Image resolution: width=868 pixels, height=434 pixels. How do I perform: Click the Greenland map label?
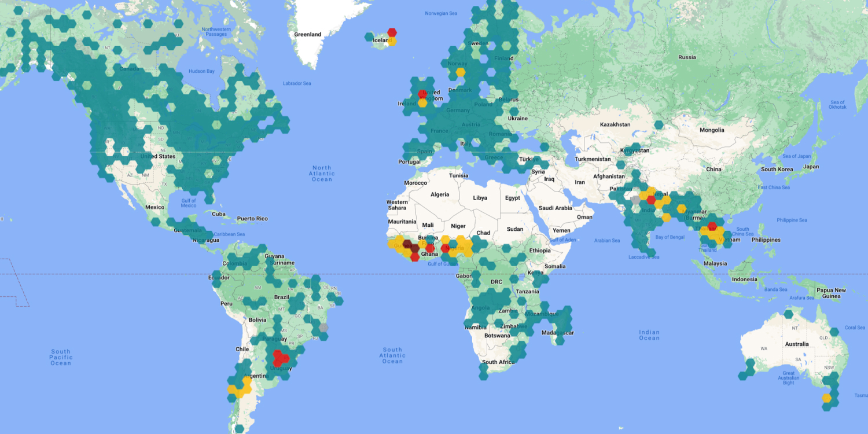(x=307, y=34)
